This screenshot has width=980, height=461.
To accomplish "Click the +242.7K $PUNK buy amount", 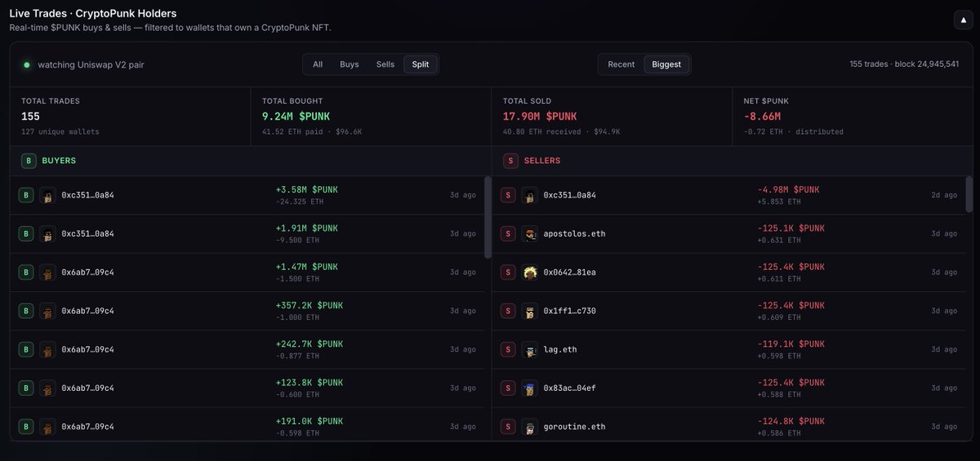I will [310, 344].
